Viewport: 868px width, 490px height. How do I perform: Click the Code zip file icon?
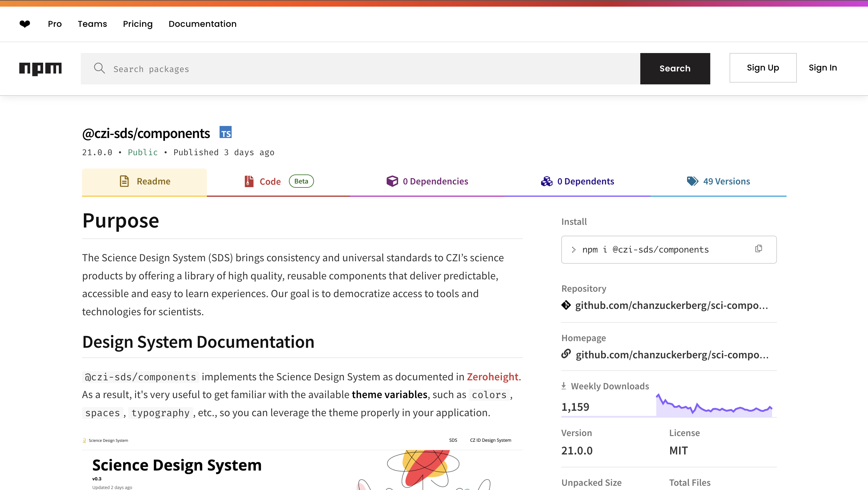(249, 181)
